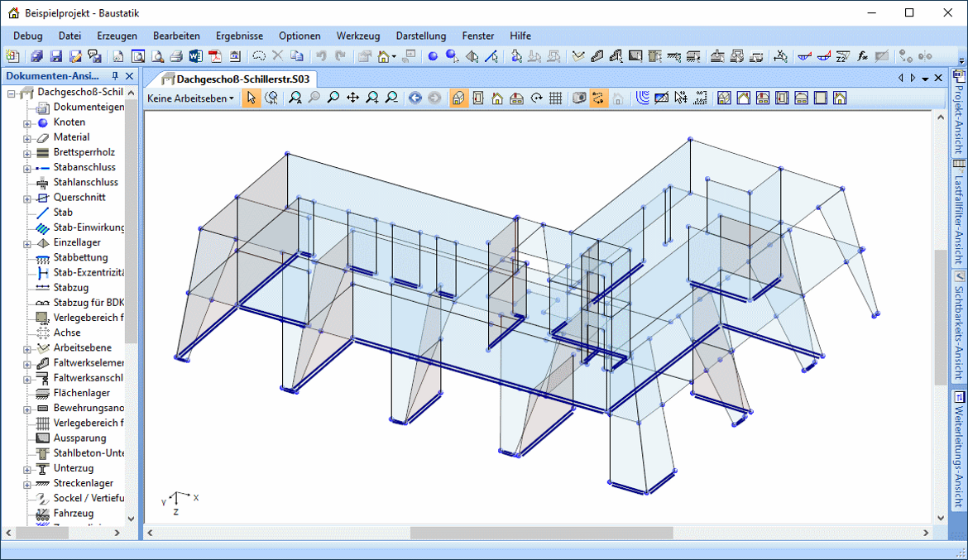Pin the Dokumenten-Ansicht panel
968x560 pixels.
tap(115, 76)
